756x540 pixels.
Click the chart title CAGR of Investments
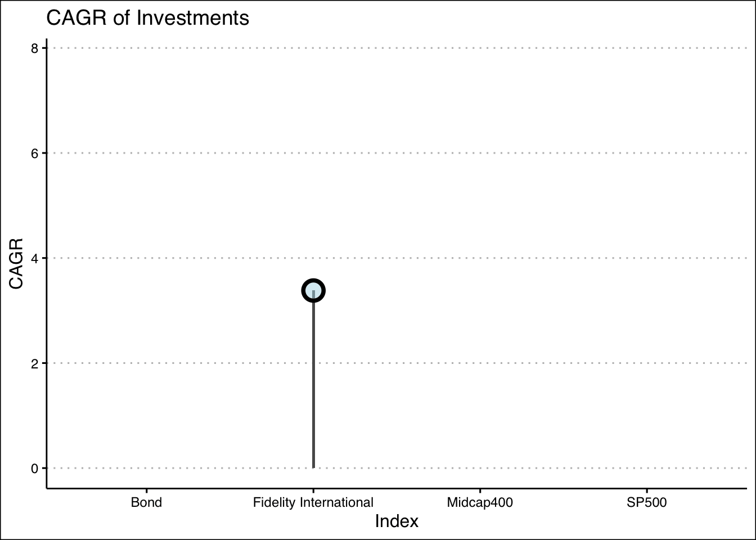148,19
